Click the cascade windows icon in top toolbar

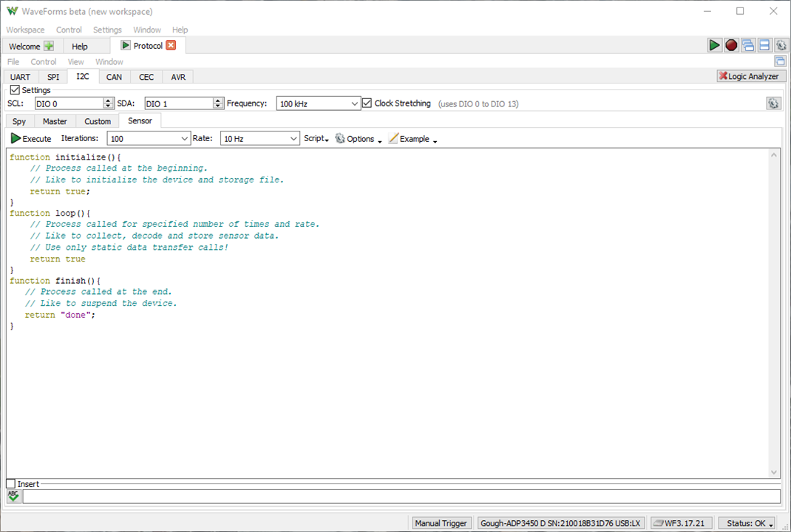pyautogui.click(x=748, y=45)
